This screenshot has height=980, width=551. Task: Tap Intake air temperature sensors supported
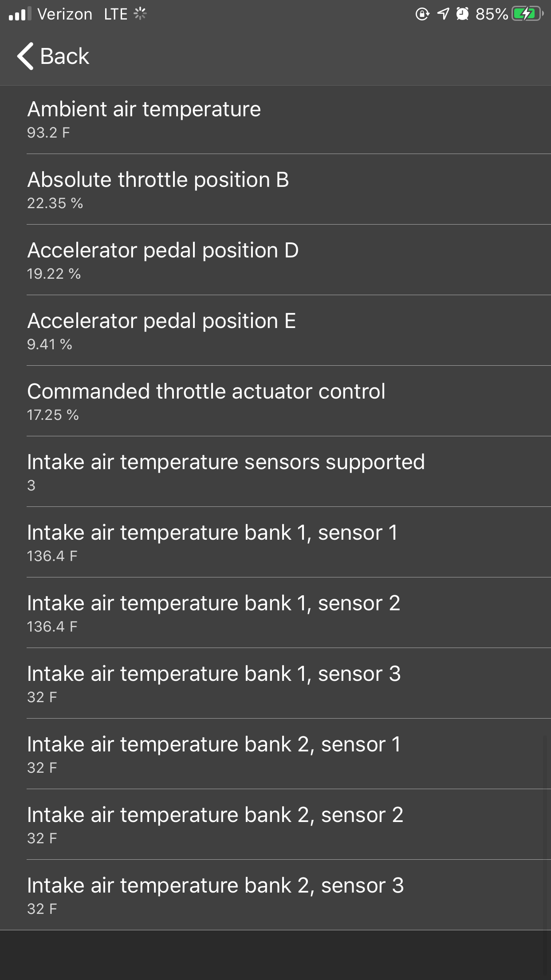[x=275, y=472]
